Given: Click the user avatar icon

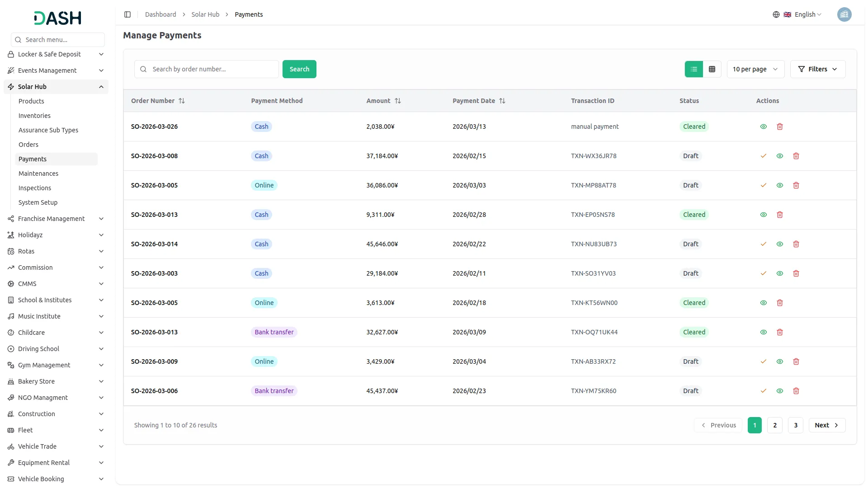Looking at the screenshot, I should pos(844,14).
